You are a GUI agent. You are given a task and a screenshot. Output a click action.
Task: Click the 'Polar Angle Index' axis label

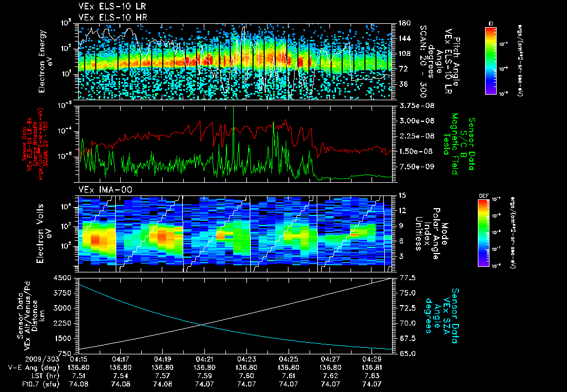point(431,233)
